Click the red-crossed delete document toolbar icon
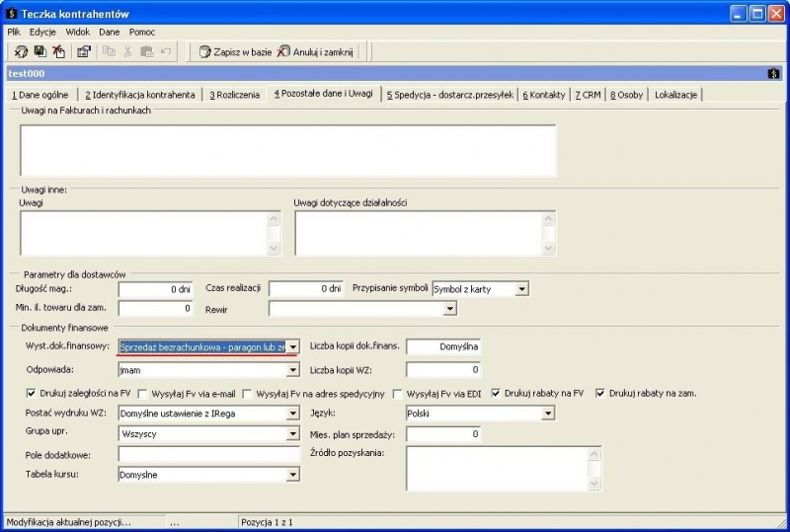 pyautogui.click(x=59, y=51)
